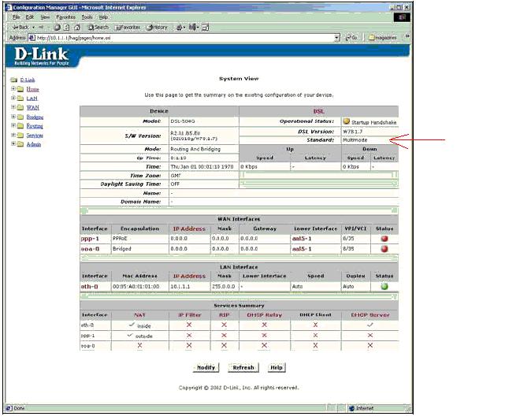The height and width of the screenshot is (420, 505).
Task: Click the Admin folder icon in tree
Action: (x=20, y=144)
